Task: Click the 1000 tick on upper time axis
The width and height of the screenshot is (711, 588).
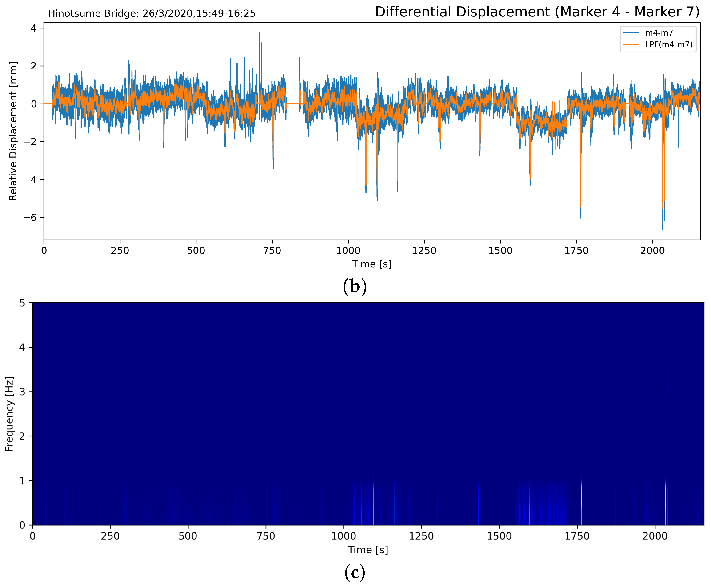Action: 348,251
